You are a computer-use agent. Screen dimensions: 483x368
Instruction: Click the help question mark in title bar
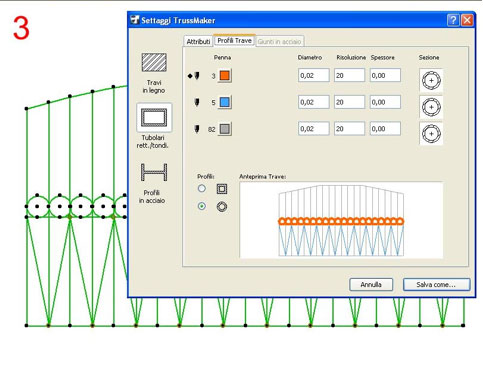(453, 20)
